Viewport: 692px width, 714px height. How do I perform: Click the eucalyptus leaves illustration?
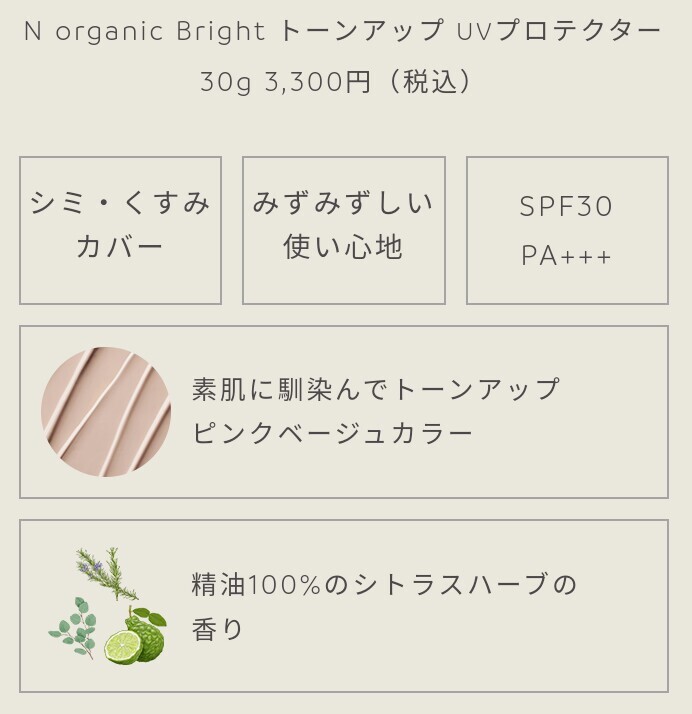pyautogui.click(x=73, y=627)
